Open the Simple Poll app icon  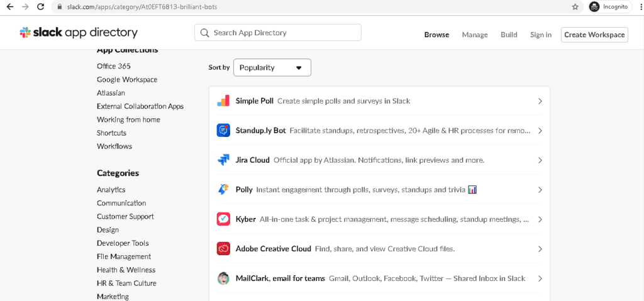tap(223, 101)
